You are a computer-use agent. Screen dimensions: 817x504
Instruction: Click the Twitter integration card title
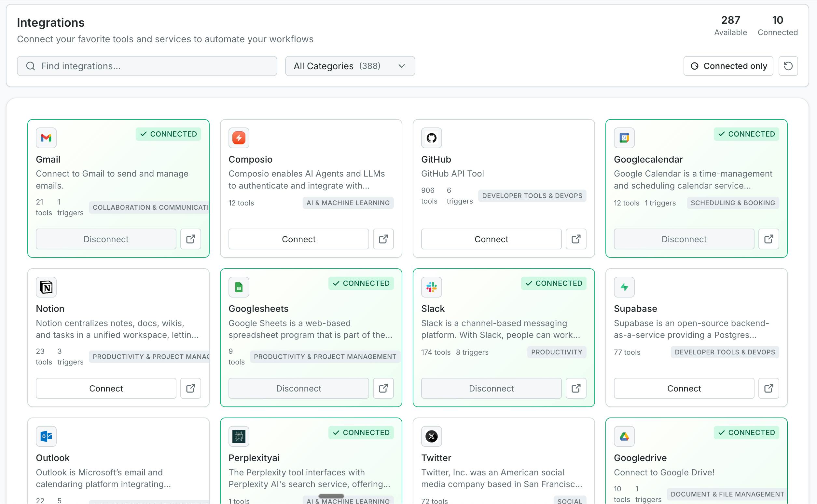[436, 458]
